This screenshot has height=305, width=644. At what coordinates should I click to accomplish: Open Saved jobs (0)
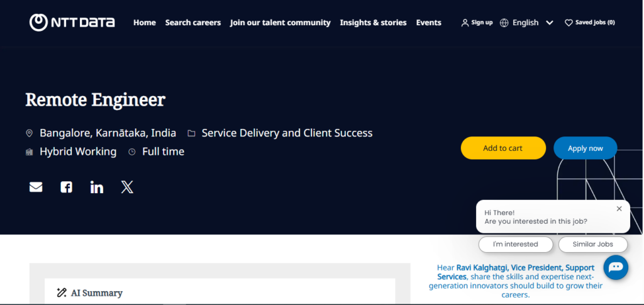pyautogui.click(x=595, y=23)
